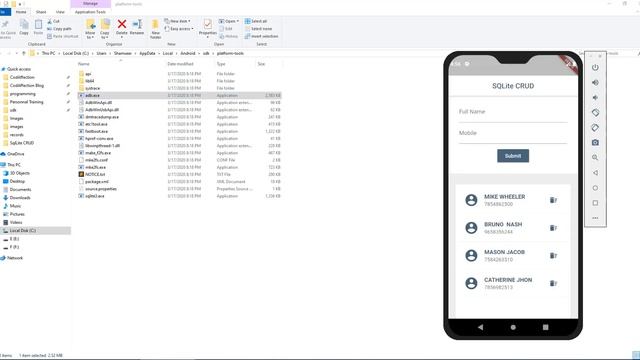Open New item dropdown in ribbon

click(x=178, y=21)
